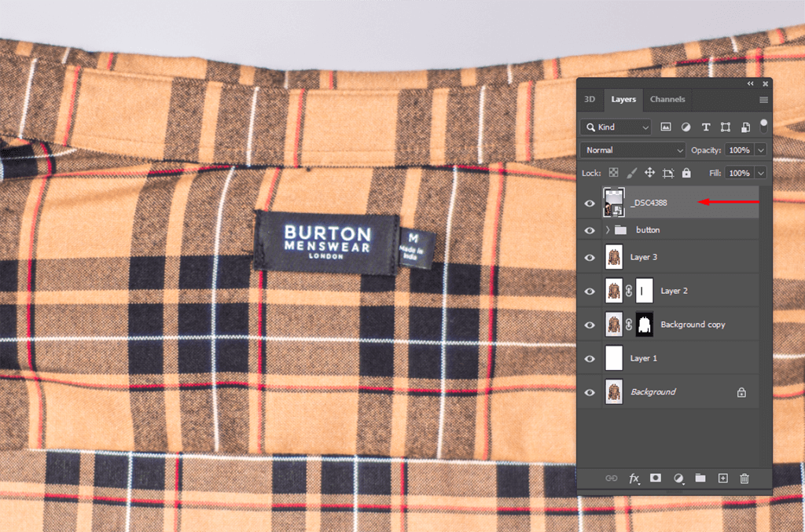Select the Layer 3 thumbnail
This screenshot has width=805, height=532.
click(614, 257)
